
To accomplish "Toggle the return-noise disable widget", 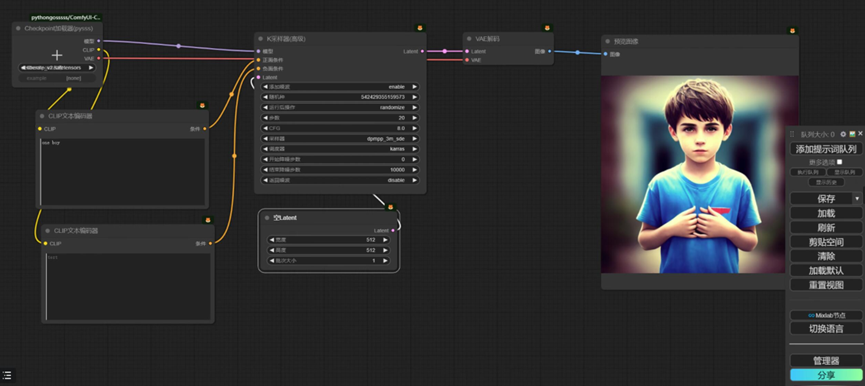I will (x=340, y=180).
